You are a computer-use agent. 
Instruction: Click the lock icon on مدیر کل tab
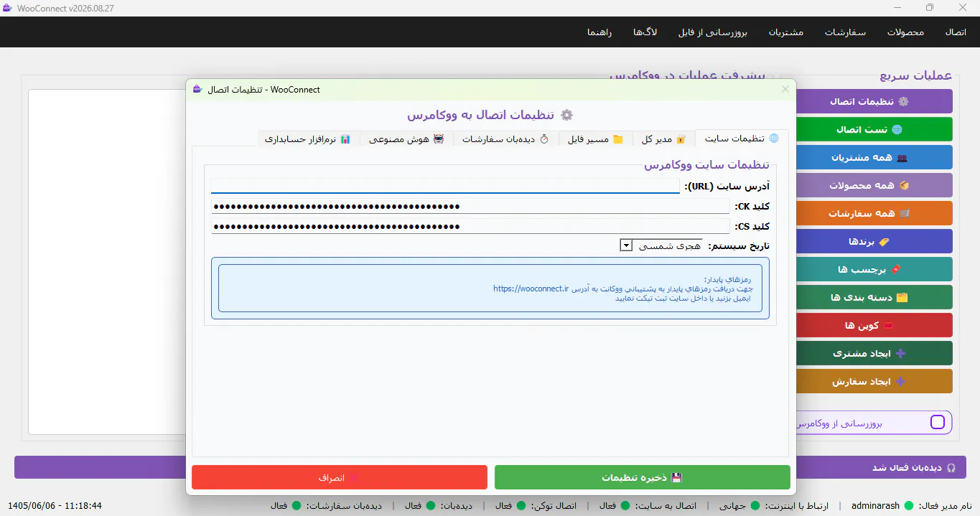click(x=681, y=139)
